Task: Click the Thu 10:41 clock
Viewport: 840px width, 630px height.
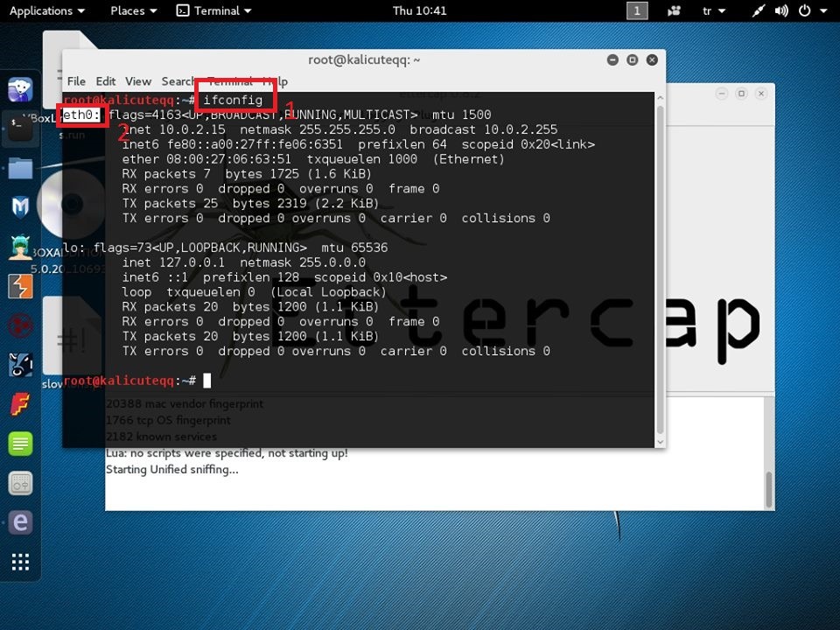Action: click(x=419, y=10)
